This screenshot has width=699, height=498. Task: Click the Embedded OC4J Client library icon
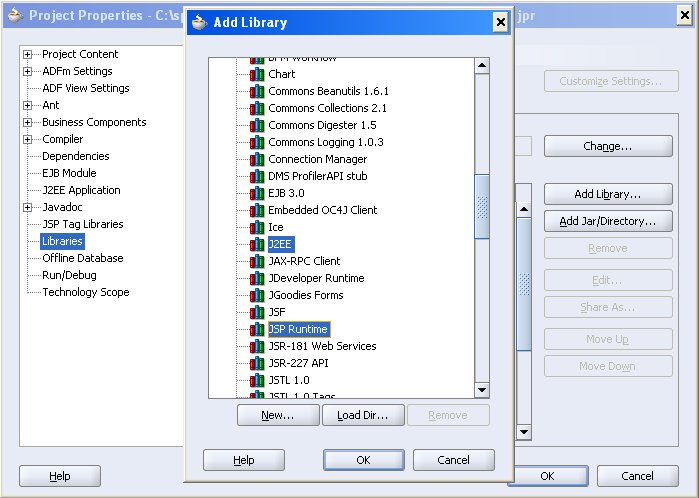coord(257,210)
